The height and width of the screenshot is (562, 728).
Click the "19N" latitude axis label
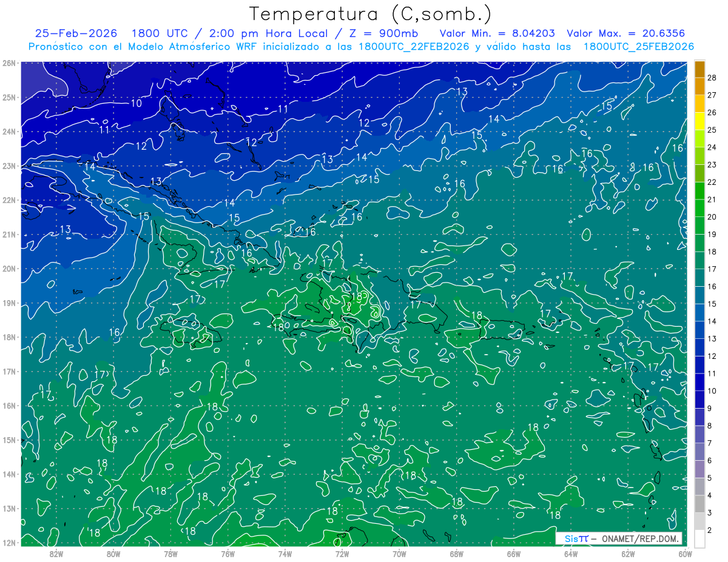point(8,303)
